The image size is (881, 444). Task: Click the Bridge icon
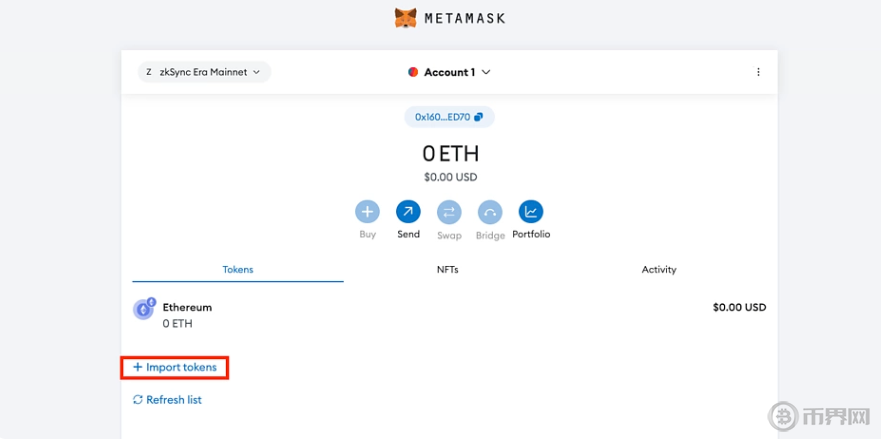coord(490,212)
